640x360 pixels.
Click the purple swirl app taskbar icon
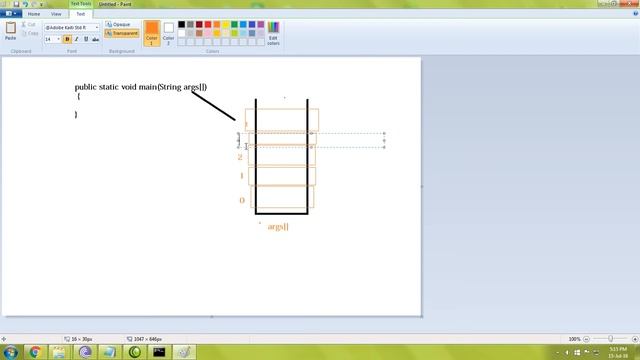coord(84,352)
